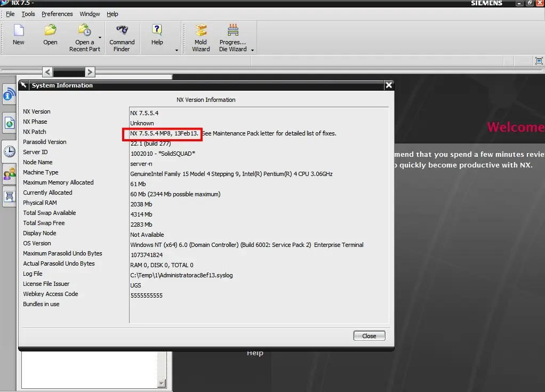This screenshot has width=545, height=392.
Task: Open the File menu
Action: [11, 14]
